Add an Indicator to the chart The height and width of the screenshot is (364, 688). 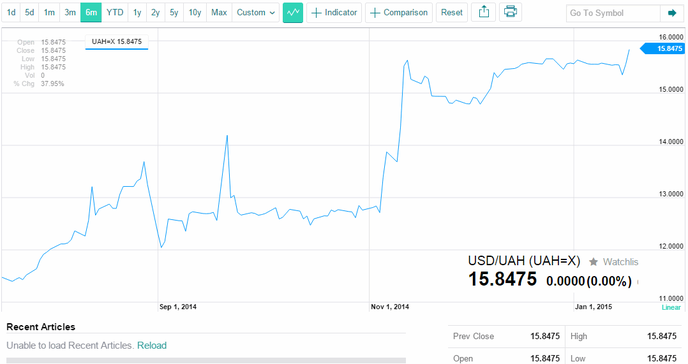pyautogui.click(x=334, y=13)
